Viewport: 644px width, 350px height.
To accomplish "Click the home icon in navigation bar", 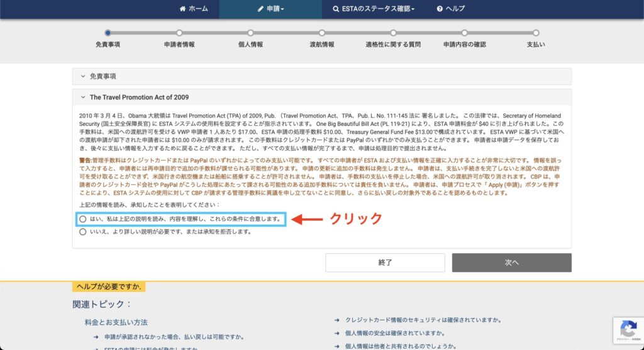I will click(x=183, y=9).
